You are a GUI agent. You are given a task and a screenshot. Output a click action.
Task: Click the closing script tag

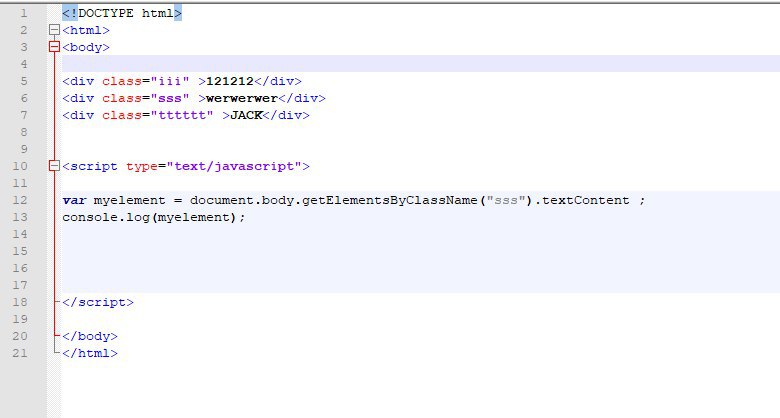tap(98, 302)
